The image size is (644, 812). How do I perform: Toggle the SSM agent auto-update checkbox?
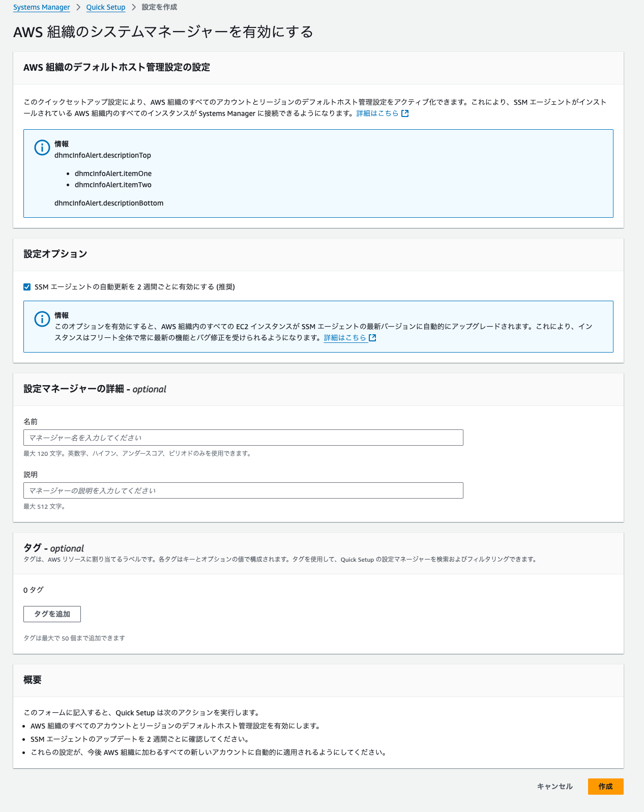point(27,287)
